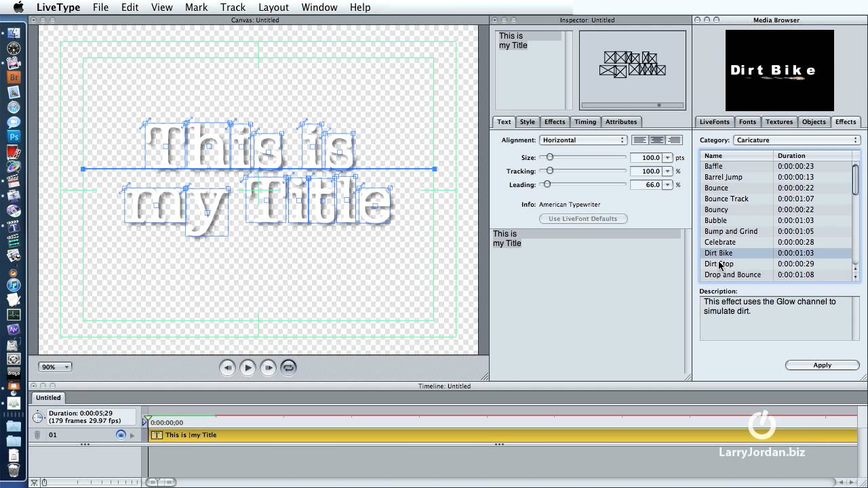Open the Leading value dropdown arrow
This screenshot has width=868, height=488.
[x=668, y=184]
